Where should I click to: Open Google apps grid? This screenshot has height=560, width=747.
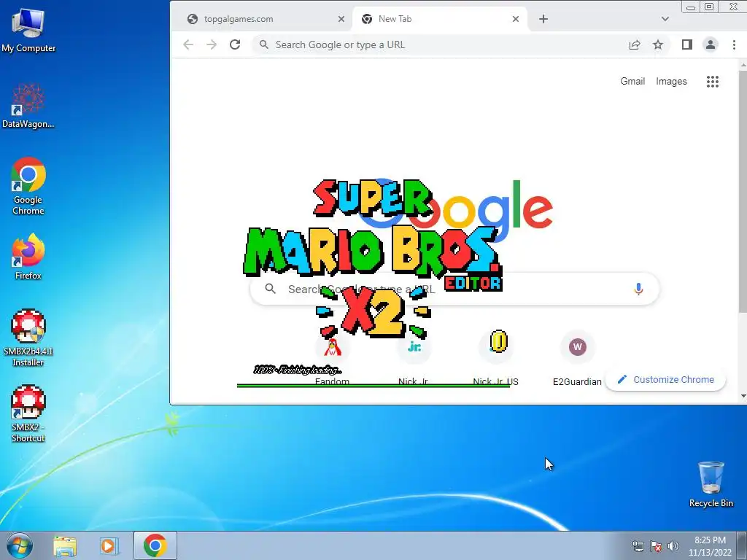tap(712, 82)
